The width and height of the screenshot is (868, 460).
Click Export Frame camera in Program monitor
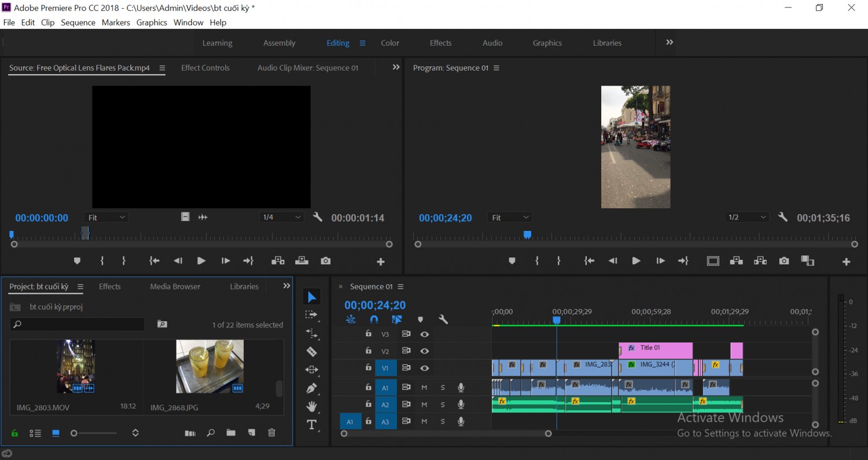(784, 261)
